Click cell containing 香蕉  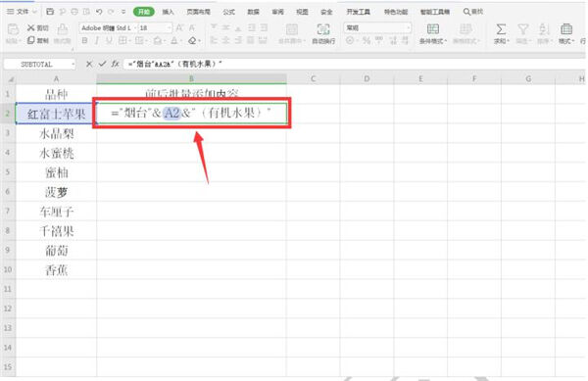[56, 269]
